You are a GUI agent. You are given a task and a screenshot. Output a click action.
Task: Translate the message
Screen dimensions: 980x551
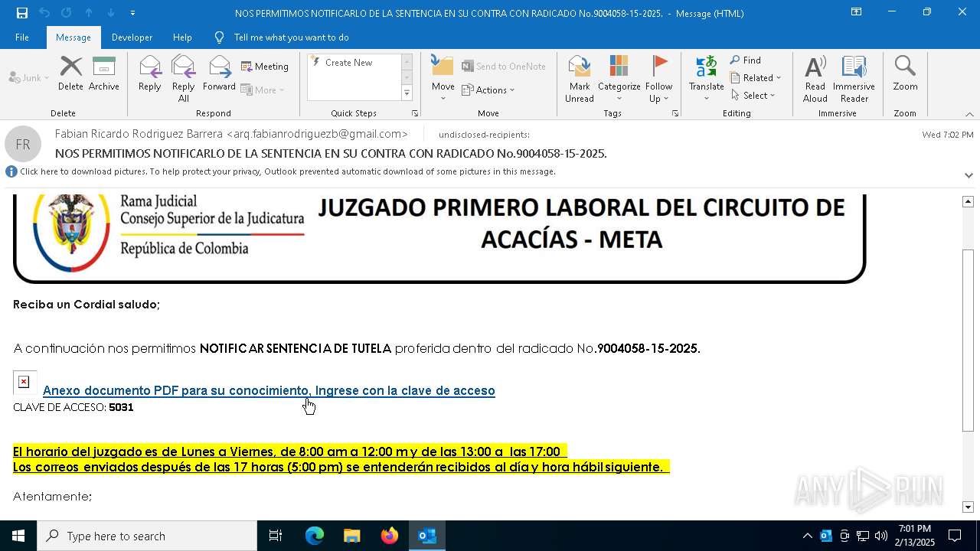tap(706, 79)
